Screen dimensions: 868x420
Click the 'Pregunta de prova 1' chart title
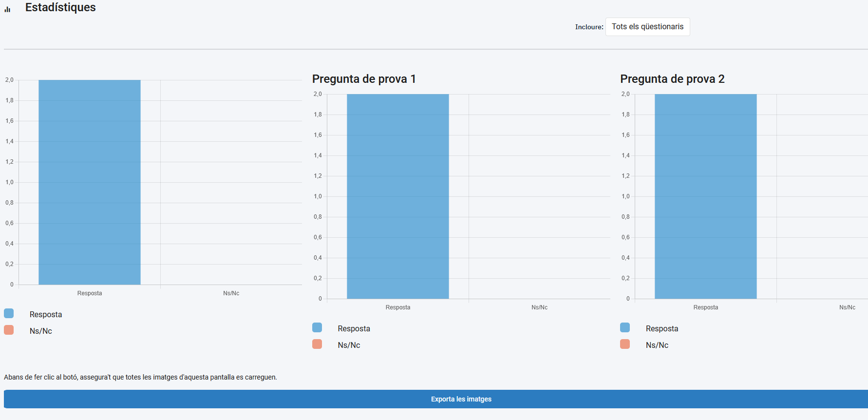364,79
